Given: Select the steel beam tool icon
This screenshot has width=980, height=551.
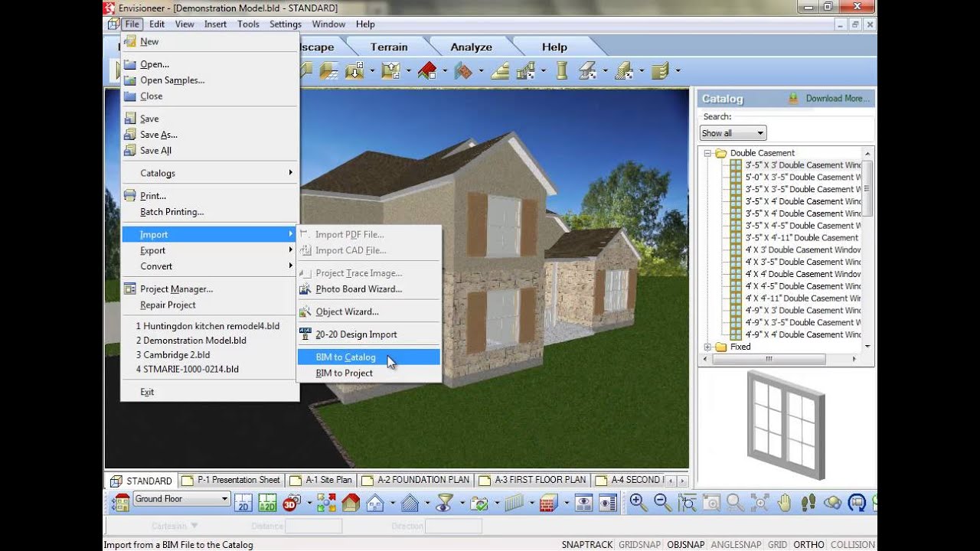Looking at the screenshot, I should [x=587, y=71].
